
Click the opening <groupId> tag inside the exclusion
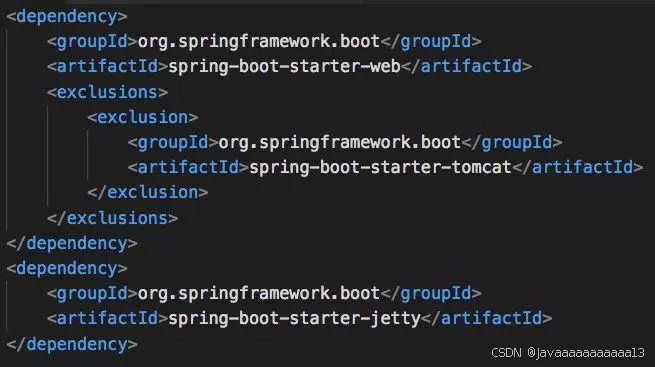173,143
